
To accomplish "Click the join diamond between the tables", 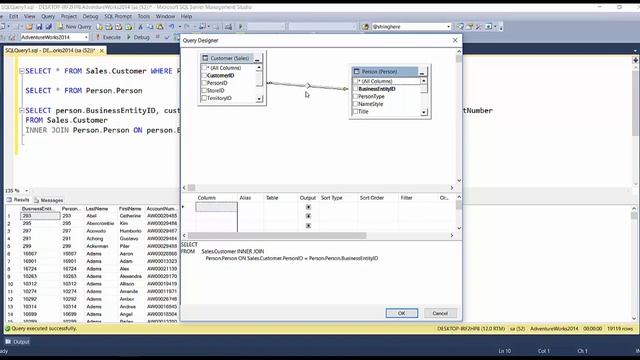I will (x=308, y=86).
